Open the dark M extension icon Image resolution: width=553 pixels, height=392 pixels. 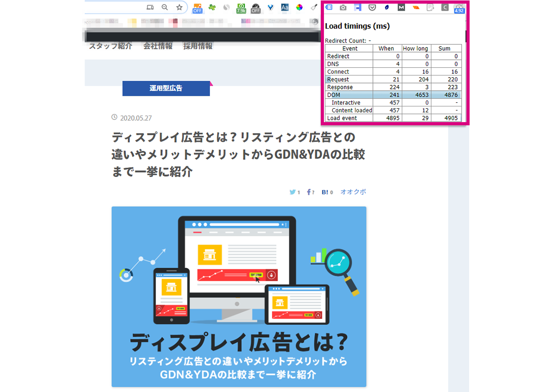(x=401, y=7)
